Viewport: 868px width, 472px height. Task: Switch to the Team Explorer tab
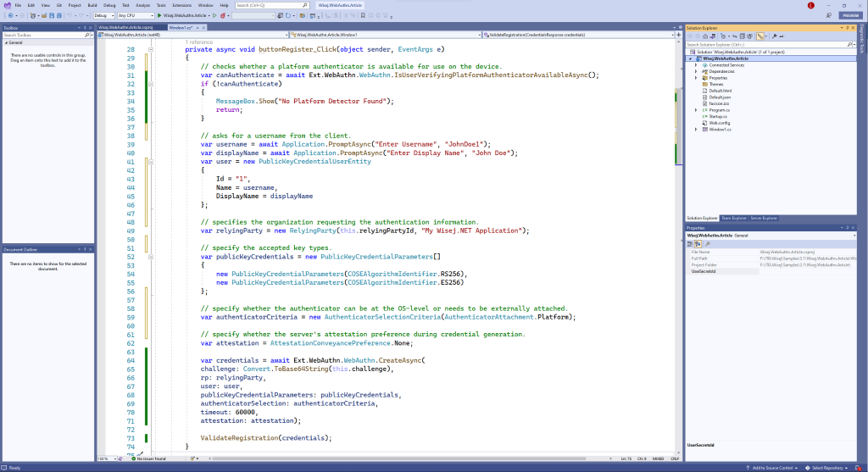point(733,218)
